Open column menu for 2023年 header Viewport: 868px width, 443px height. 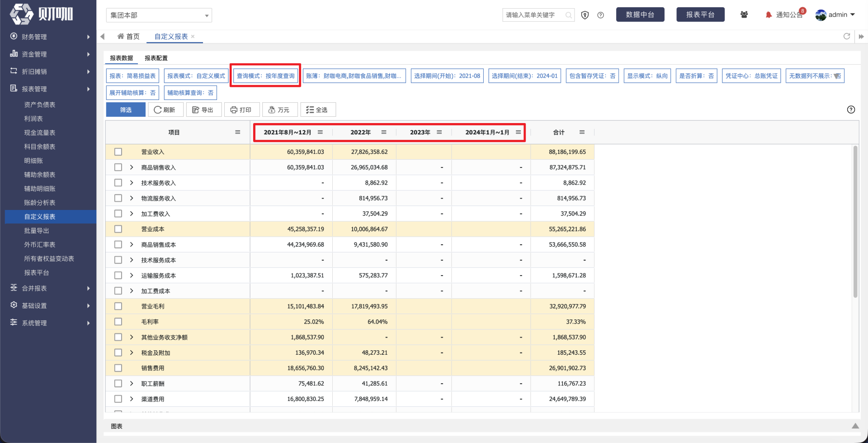pos(439,132)
